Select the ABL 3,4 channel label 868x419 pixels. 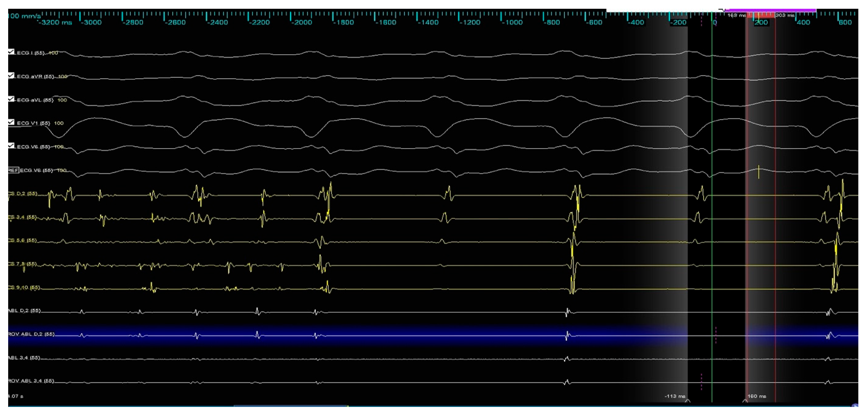pyautogui.click(x=24, y=357)
